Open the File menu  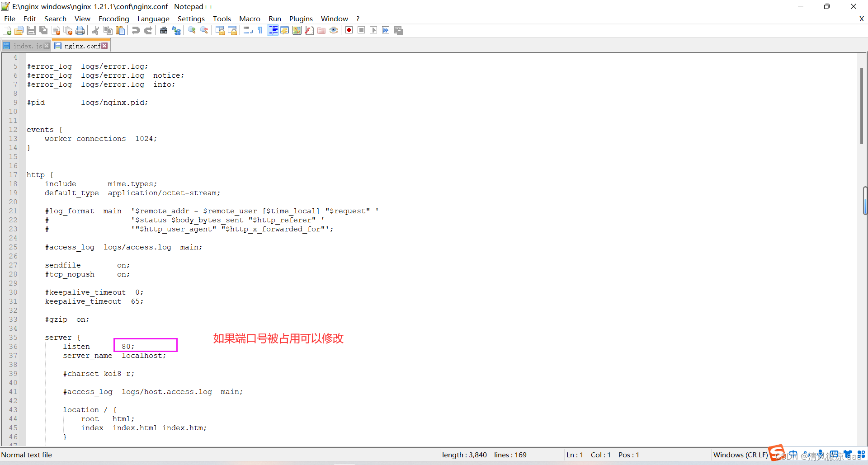(x=9, y=19)
